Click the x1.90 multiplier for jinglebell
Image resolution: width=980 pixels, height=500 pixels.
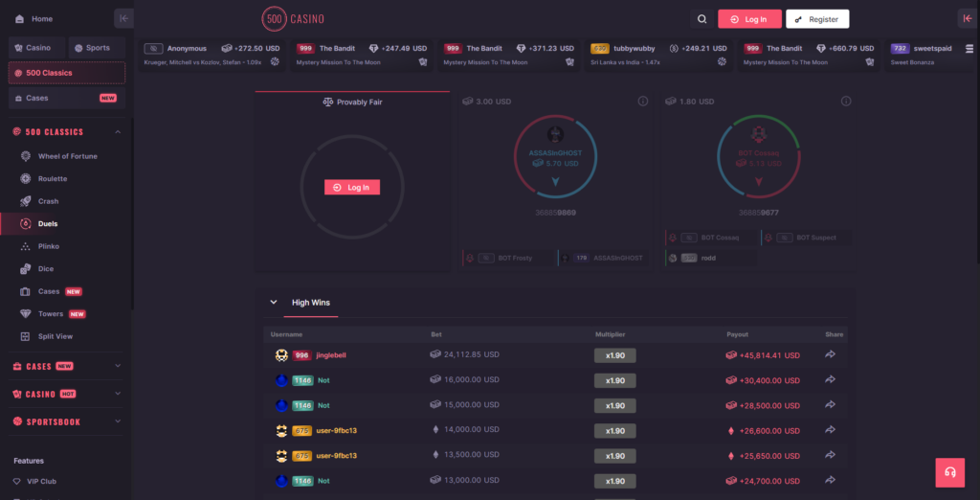tap(615, 355)
